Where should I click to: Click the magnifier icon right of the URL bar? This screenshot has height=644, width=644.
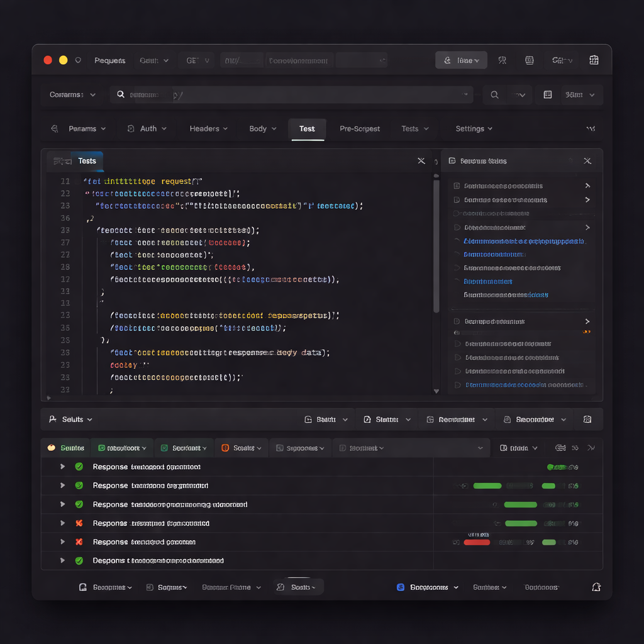tap(495, 95)
